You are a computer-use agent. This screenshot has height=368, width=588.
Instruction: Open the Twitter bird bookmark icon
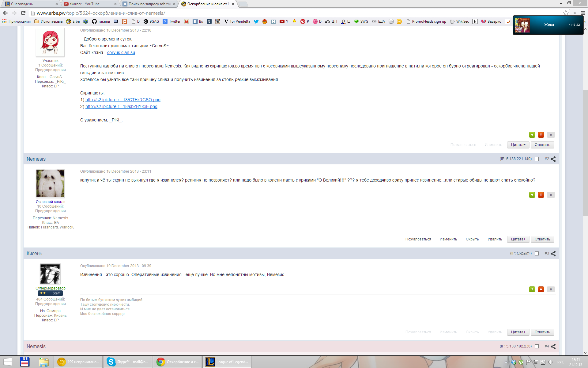[256, 21]
